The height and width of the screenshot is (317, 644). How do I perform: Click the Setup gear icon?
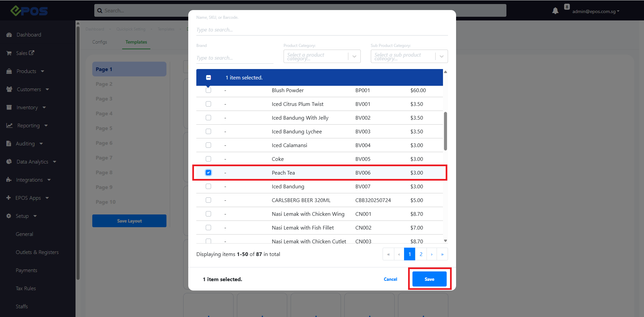(9, 216)
